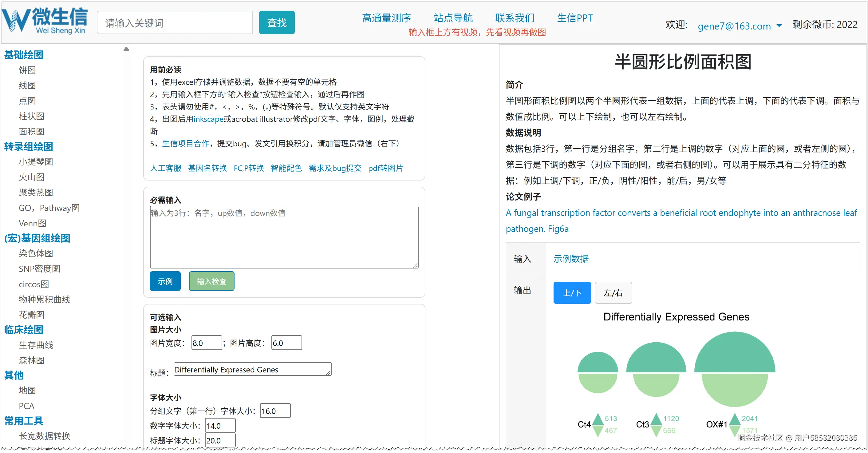Select 长宽数据转换 in the sidebar

coord(45,436)
